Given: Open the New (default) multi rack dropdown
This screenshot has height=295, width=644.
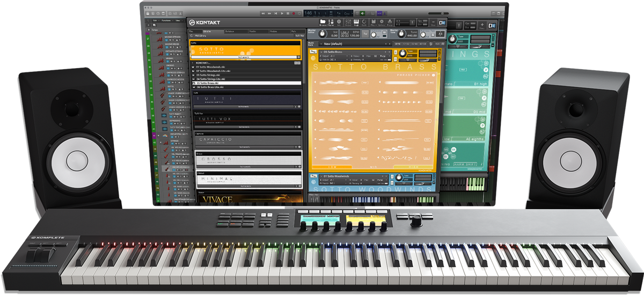Looking at the screenshot, I should (x=356, y=44).
